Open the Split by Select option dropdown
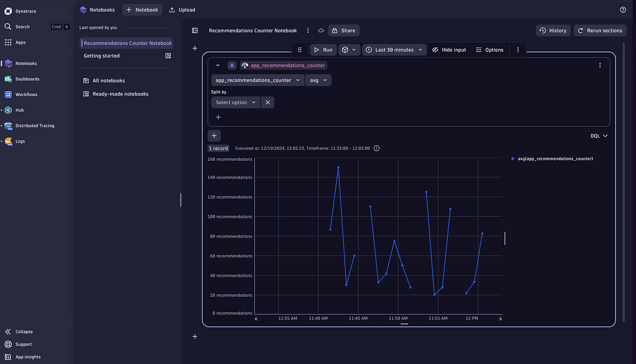The image size is (636, 364). pyautogui.click(x=236, y=103)
